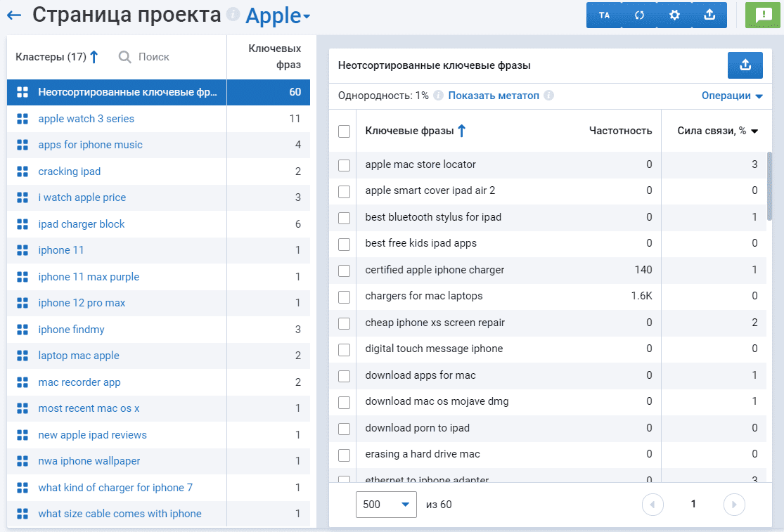Click grid icon of ipad charger block
Image resolution: width=784 pixels, height=532 pixels.
click(23, 223)
